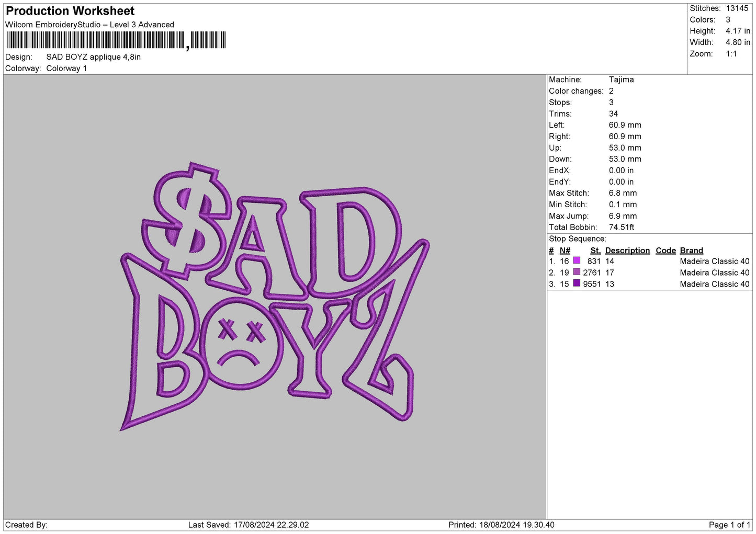Click the Width value 4.80 in

[738, 42]
